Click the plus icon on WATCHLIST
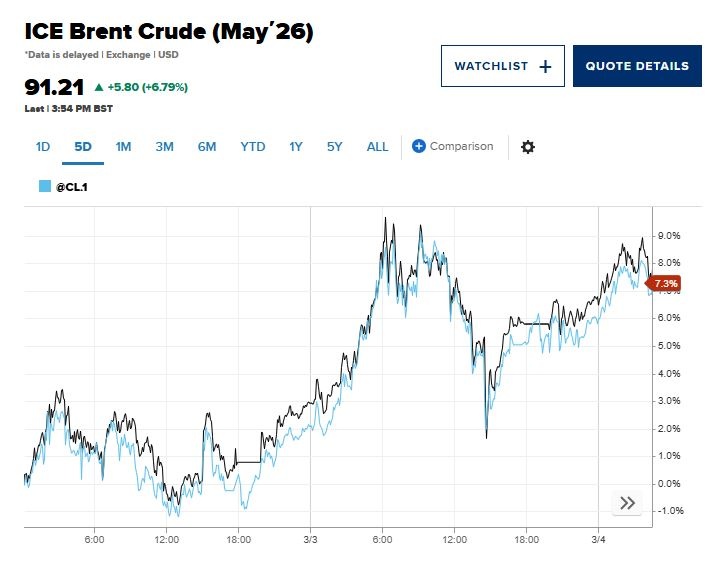The width and height of the screenshot is (720, 573). pos(545,66)
